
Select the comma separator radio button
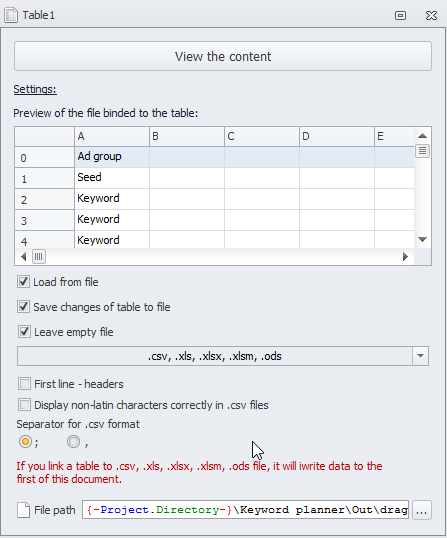73,442
